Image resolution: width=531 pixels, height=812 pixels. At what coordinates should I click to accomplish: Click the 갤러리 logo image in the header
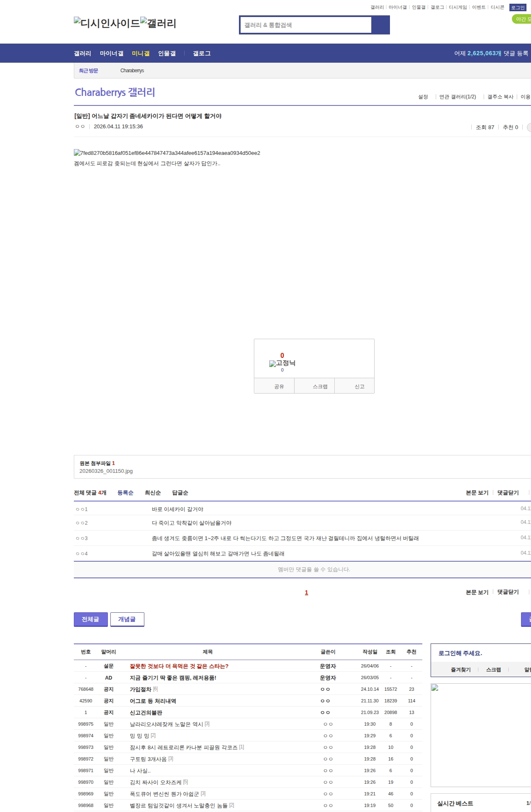(x=158, y=23)
